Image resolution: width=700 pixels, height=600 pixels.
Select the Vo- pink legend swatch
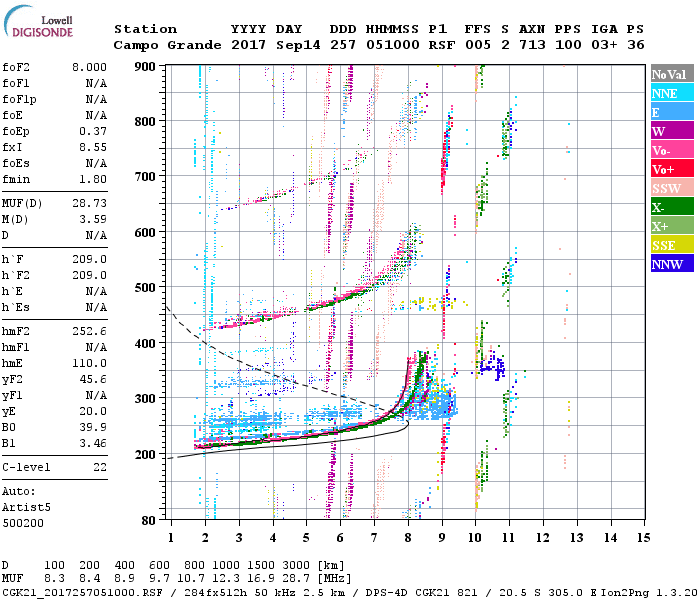click(672, 150)
